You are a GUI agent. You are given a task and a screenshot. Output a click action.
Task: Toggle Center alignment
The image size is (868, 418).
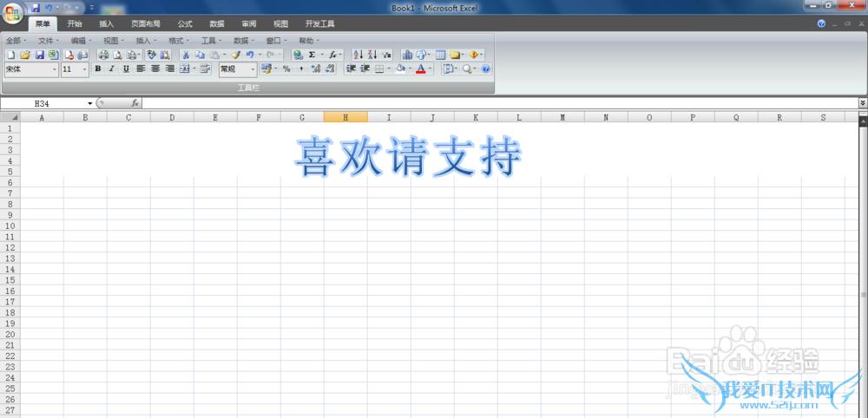pos(155,69)
